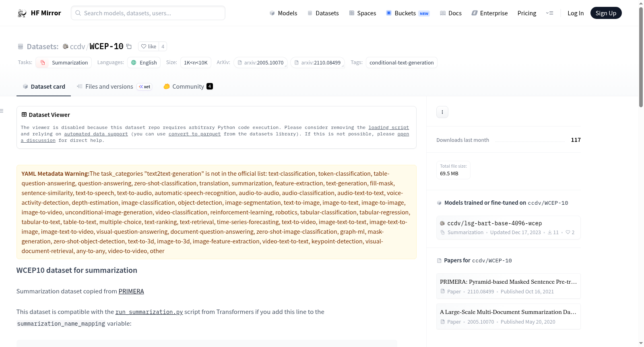644x347 pixels.
Task: Open the ccdv/lsg-bart-base-4096-wcep model card
Action: pyautogui.click(x=508, y=228)
